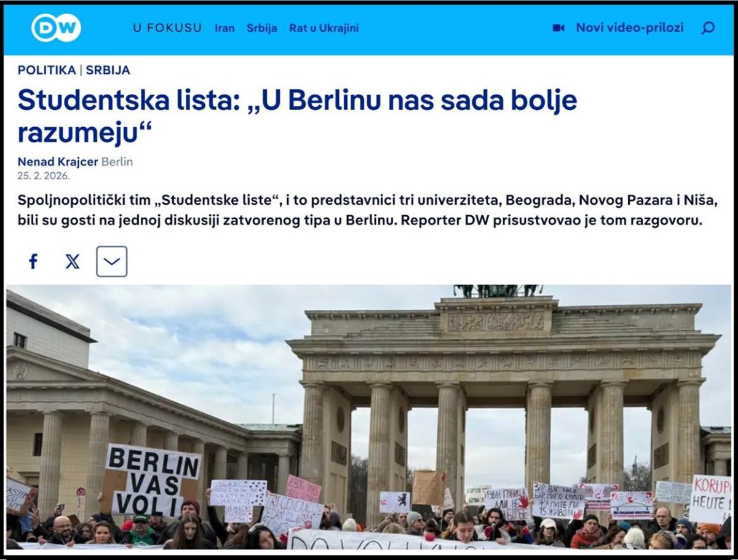Click the article headline Studentska lista

click(298, 116)
